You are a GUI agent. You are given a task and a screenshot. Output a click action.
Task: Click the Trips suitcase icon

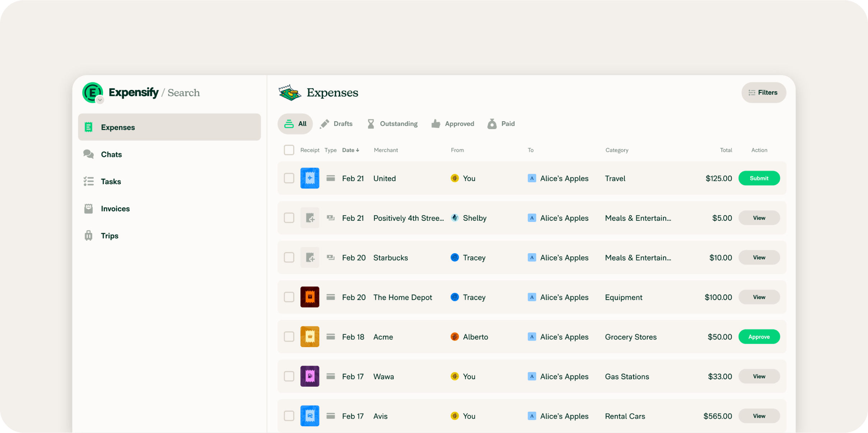point(88,236)
